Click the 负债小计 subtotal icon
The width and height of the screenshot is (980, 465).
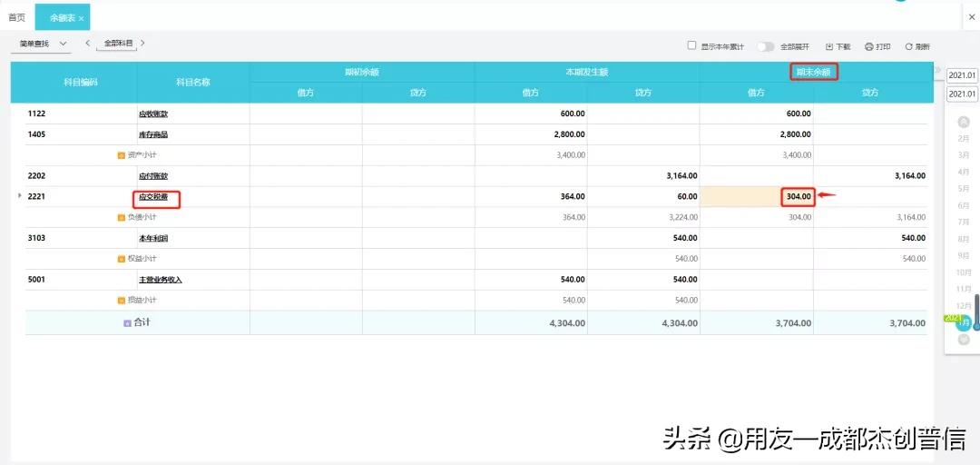122,218
